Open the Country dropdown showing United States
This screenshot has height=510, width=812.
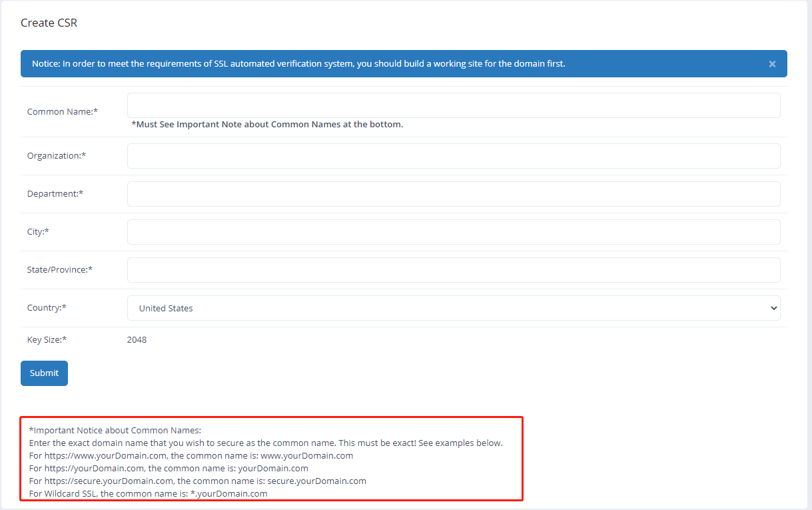tap(453, 308)
